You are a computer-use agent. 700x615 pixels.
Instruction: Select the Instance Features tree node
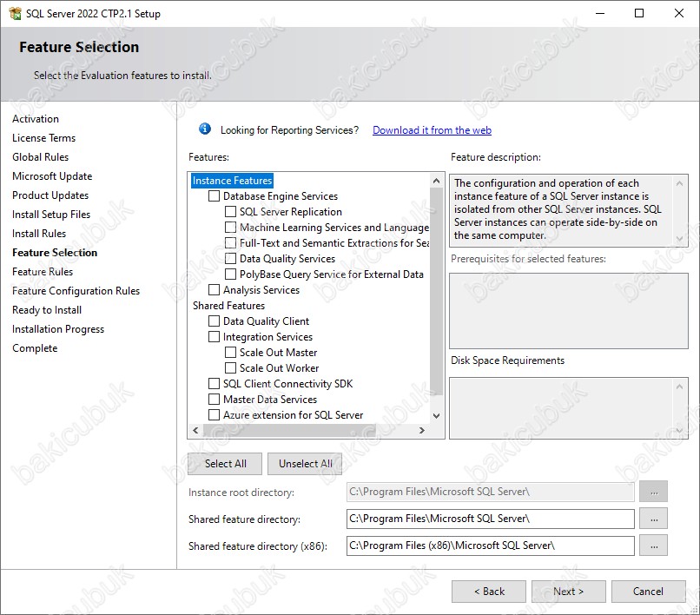tap(232, 181)
